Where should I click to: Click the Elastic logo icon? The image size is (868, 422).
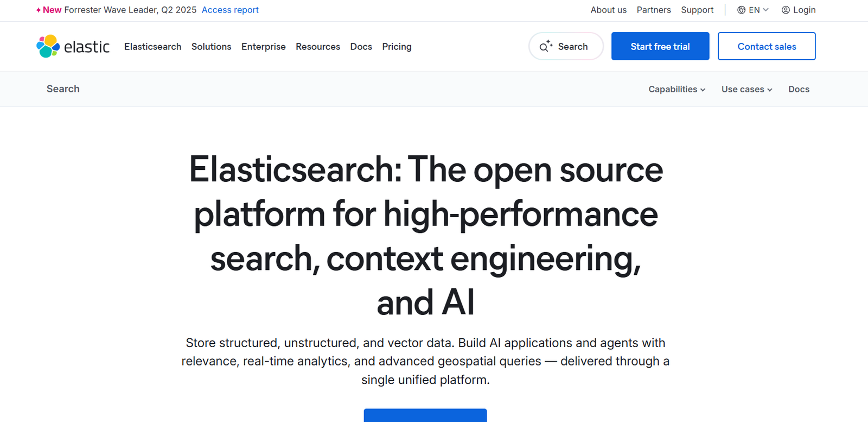click(48, 46)
